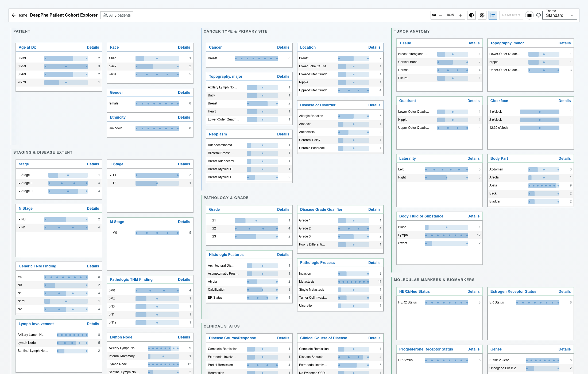Click the patients group icon

coord(105,15)
